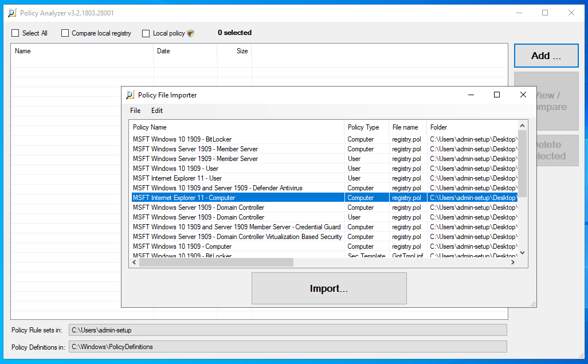Sort by Folder column header

(472, 127)
